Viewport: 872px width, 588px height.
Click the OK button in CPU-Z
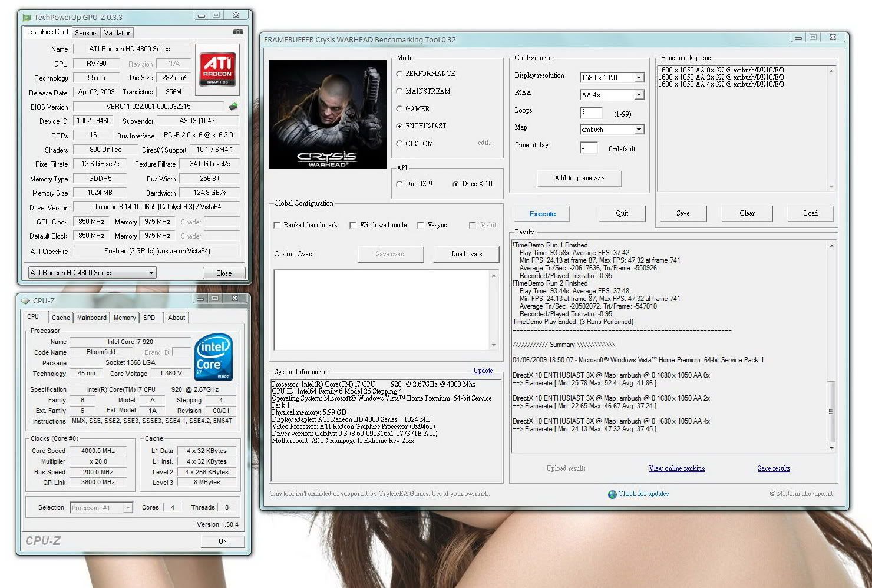223,541
